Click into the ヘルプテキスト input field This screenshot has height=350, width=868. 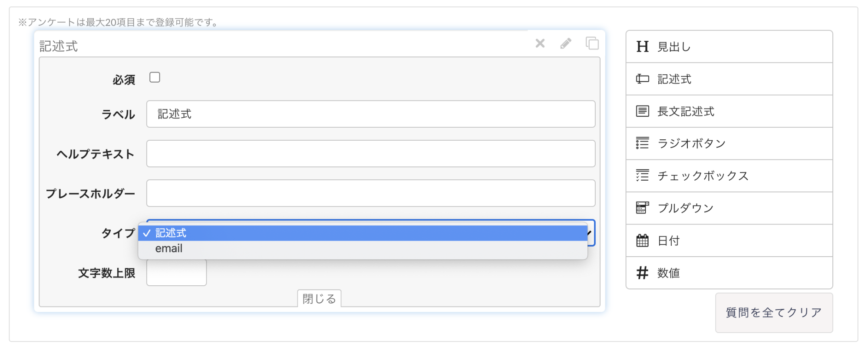tap(370, 154)
